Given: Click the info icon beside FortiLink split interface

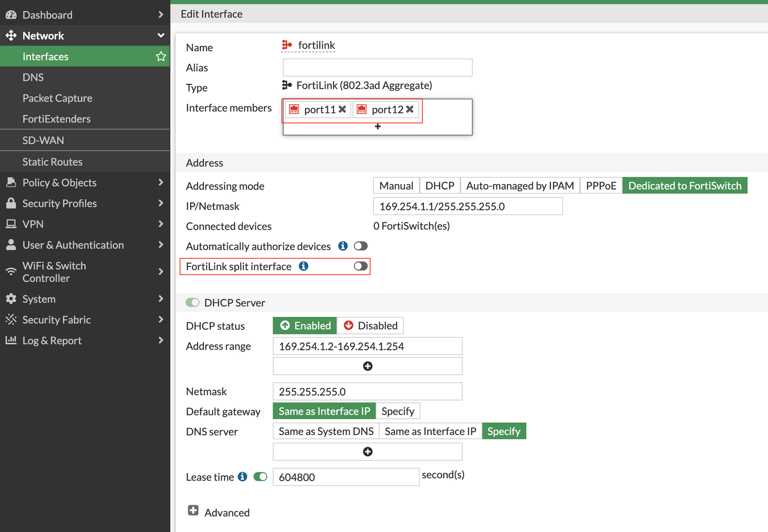Looking at the screenshot, I should pyautogui.click(x=303, y=266).
